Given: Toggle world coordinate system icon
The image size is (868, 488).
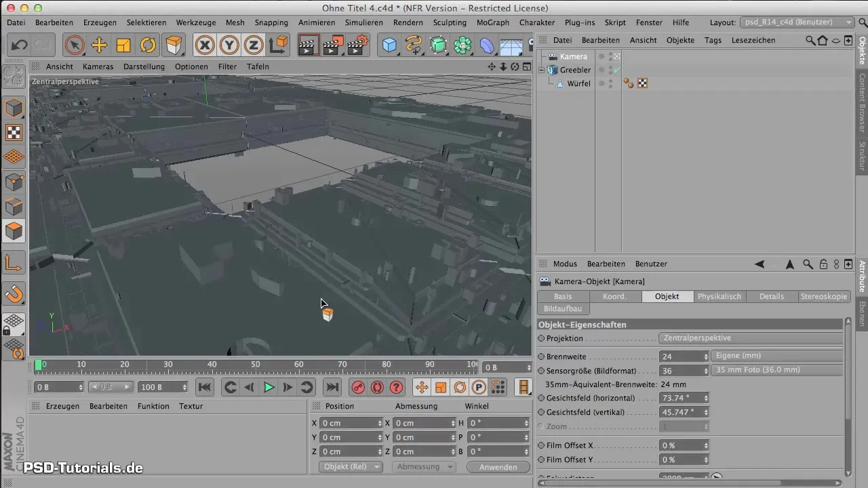Looking at the screenshot, I should [x=278, y=45].
